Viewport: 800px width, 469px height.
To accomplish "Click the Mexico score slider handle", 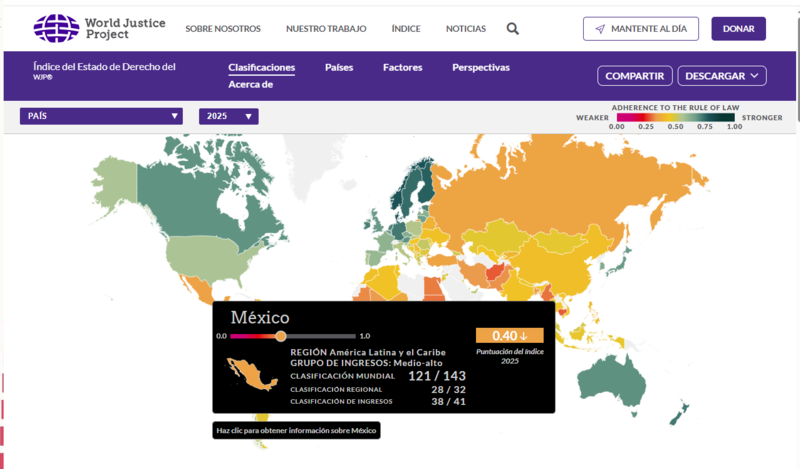I will point(281,336).
